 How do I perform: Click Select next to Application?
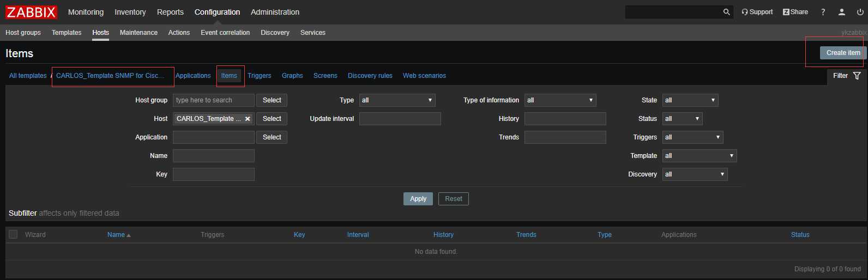(272, 137)
